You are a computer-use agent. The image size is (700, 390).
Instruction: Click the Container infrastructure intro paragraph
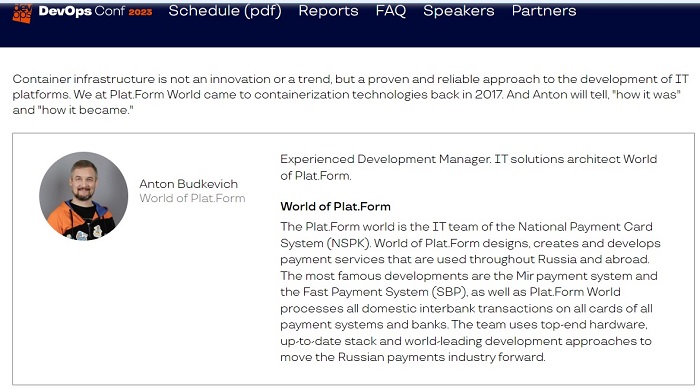[x=350, y=95]
